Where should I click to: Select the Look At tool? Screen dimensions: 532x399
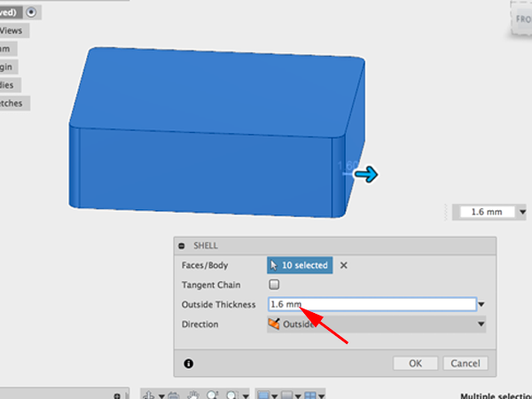coord(174,395)
